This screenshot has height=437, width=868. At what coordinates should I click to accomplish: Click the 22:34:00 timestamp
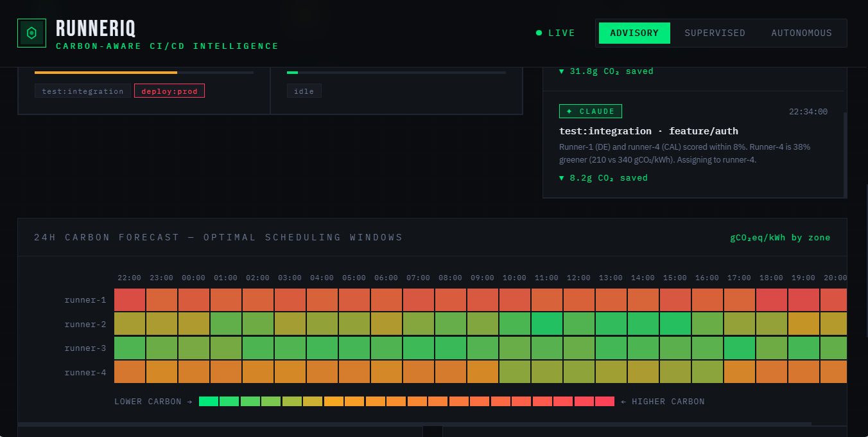click(x=808, y=112)
